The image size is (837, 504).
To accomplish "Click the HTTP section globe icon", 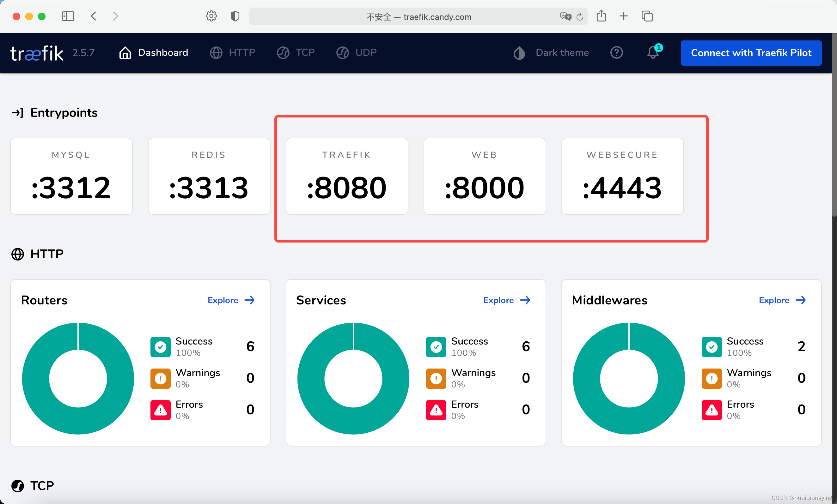I will pyautogui.click(x=18, y=254).
